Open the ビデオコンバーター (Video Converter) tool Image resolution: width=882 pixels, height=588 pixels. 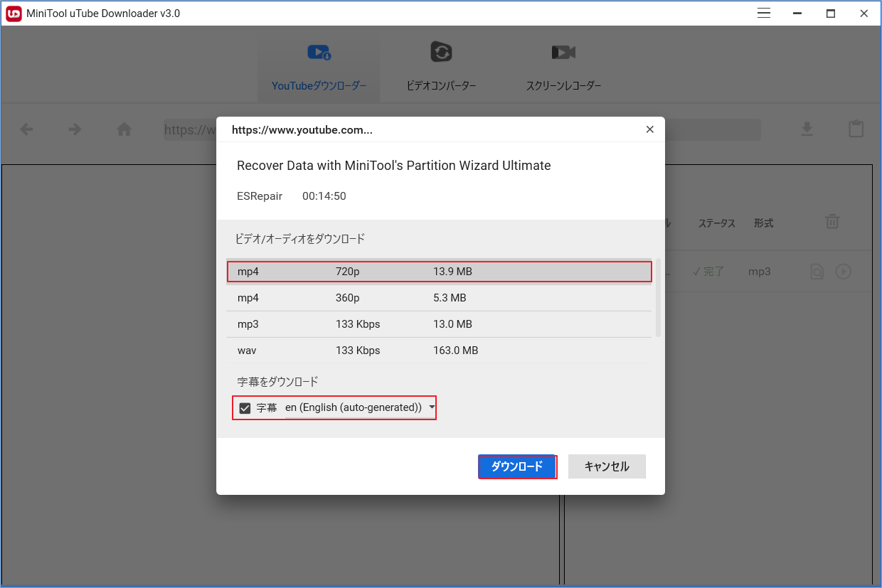click(x=441, y=64)
